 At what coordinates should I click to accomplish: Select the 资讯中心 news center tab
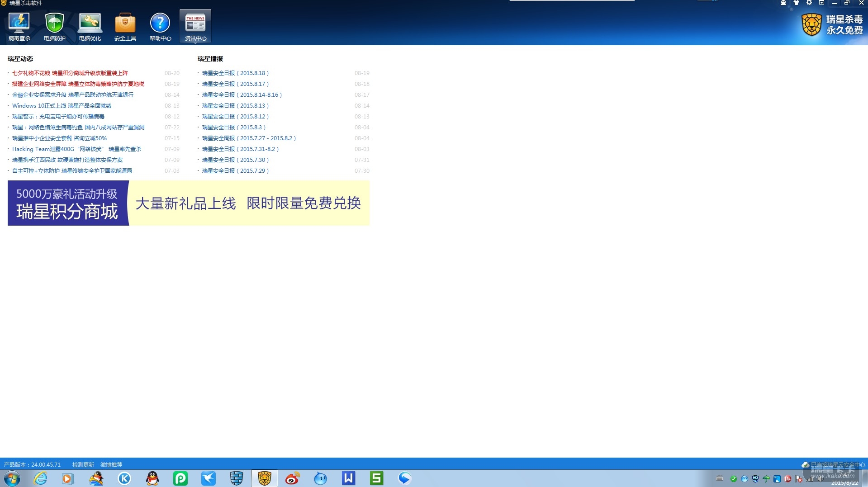click(x=195, y=27)
